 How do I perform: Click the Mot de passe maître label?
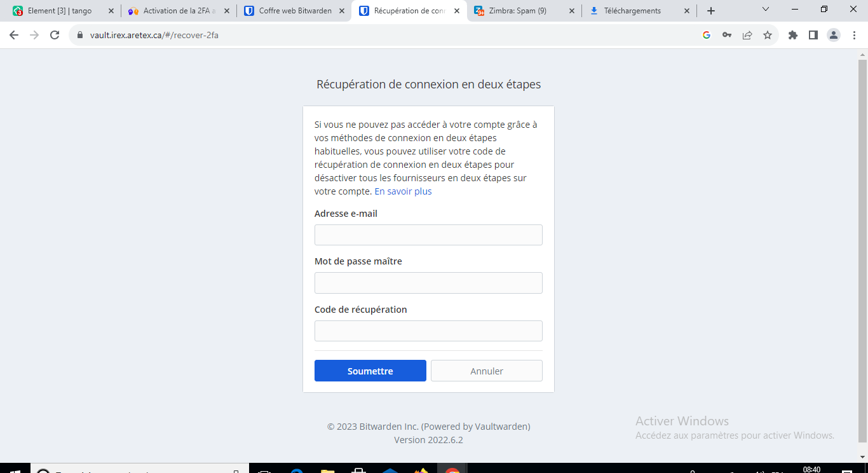[358, 261]
